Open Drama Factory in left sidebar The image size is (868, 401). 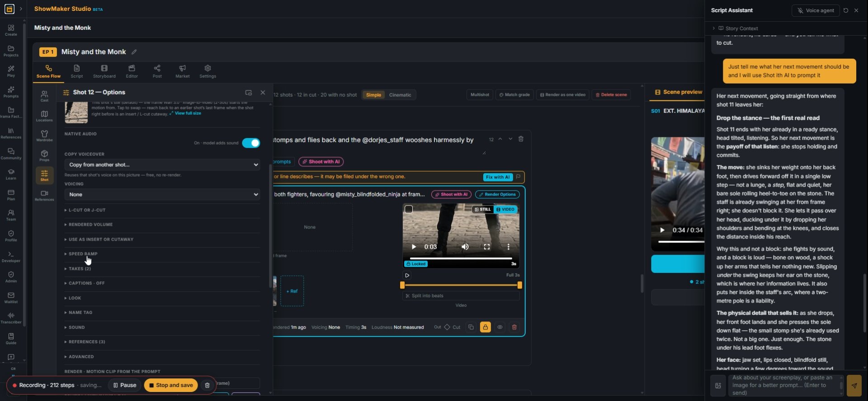pyautogui.click(x=11, y=112)
